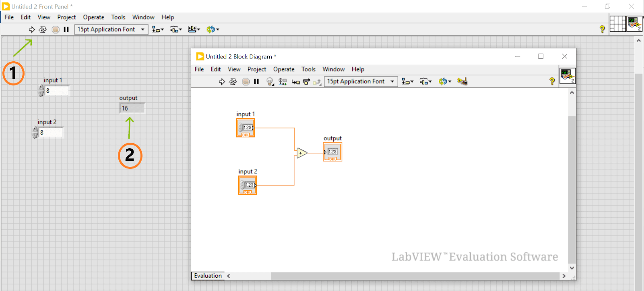Click input 1 increment arrow on Front Panel
Screen dimensions: 644x291
click(x=41, y=88)
